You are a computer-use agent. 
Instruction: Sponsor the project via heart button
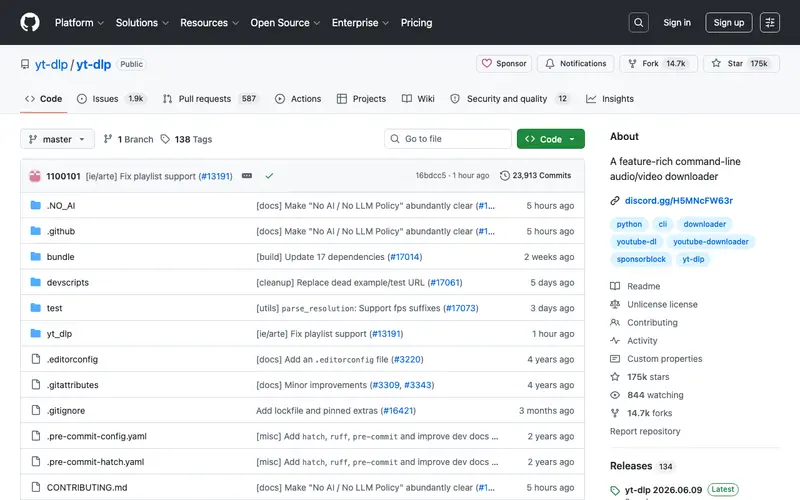click(504, 63)
